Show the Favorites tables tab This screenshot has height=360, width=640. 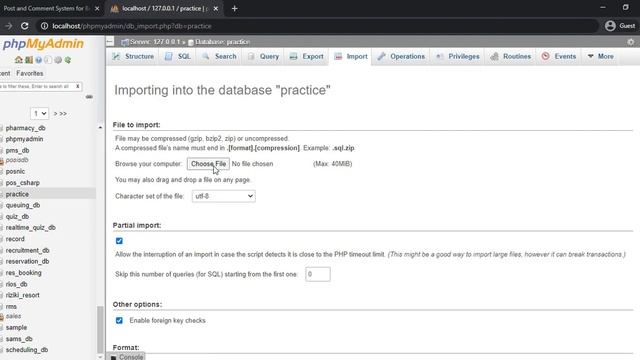[x=29, y=73]
